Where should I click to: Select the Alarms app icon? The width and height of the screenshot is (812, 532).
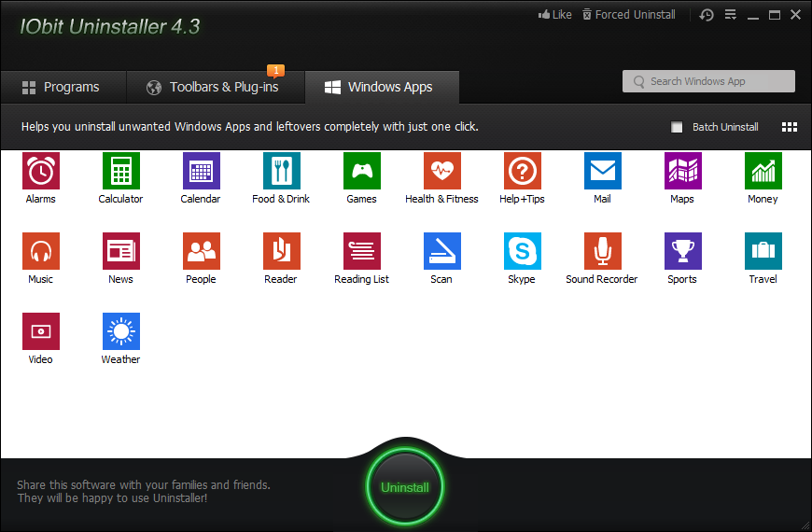tap(41, 171)
